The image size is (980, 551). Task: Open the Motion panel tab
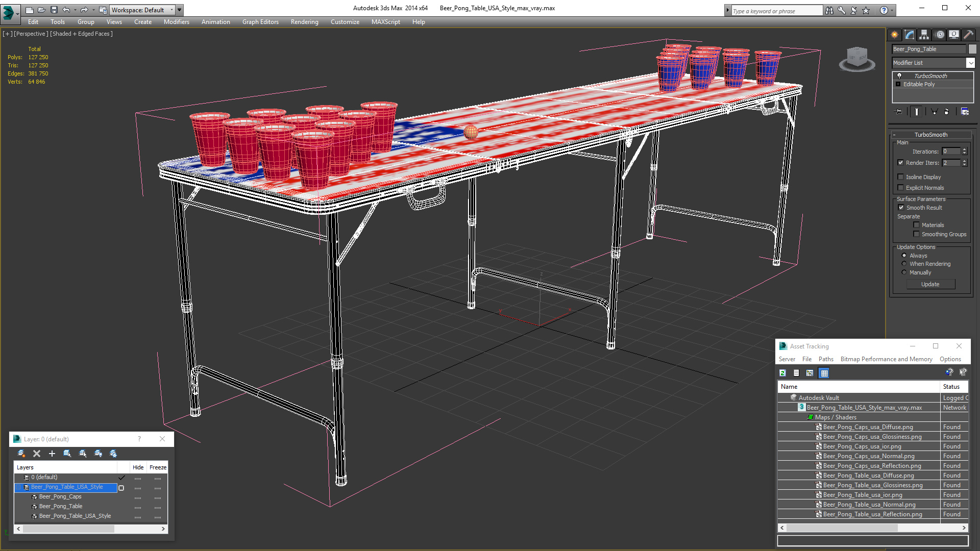[x=940, y=35]
